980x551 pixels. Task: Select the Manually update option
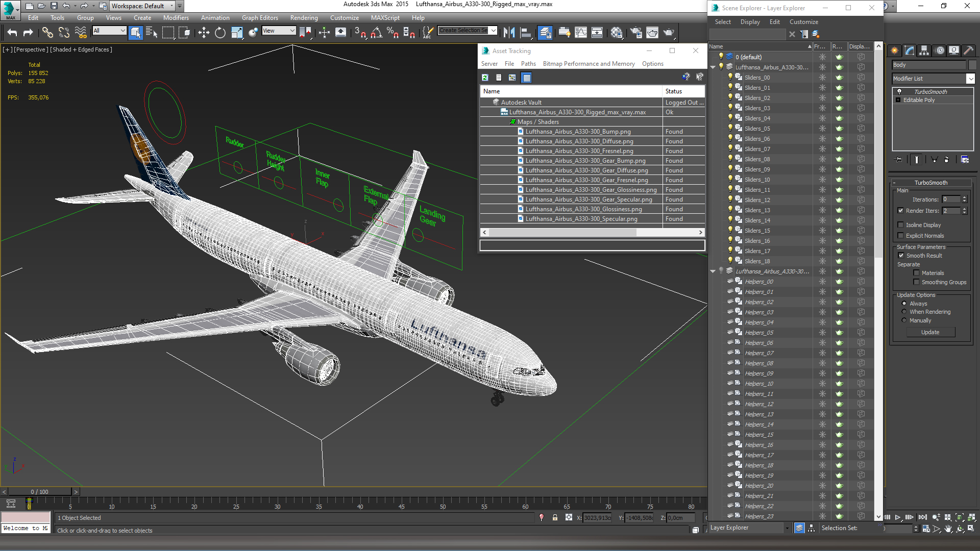point(904,320)
